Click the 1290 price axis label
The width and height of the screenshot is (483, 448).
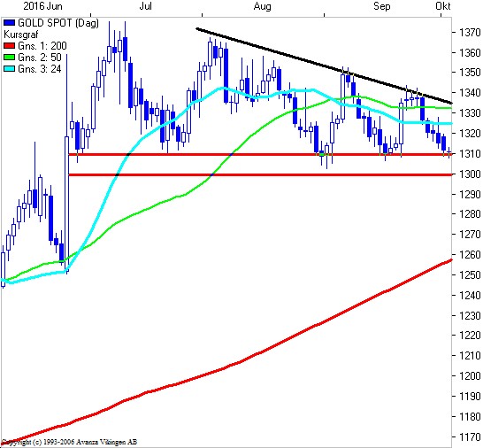click(470, 194)
